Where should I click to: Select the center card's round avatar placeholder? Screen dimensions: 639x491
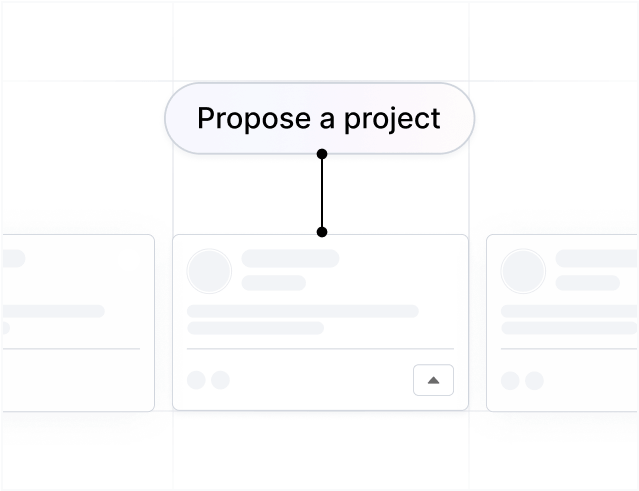pyautogui.click(x=209, y=271)
